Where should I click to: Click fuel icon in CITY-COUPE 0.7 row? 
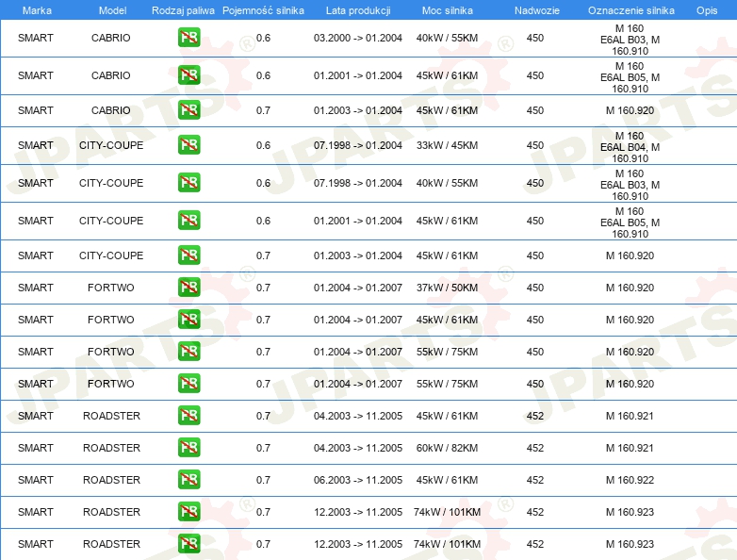[x=188, y=255]
